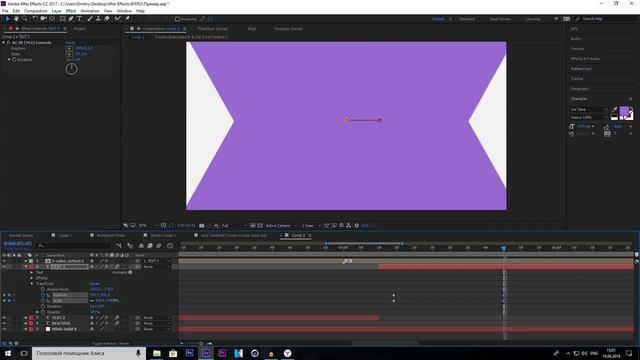Screen dimensions: 640x360
Task: Click Reset link for AC IN Controls
Action: [70, 42]
